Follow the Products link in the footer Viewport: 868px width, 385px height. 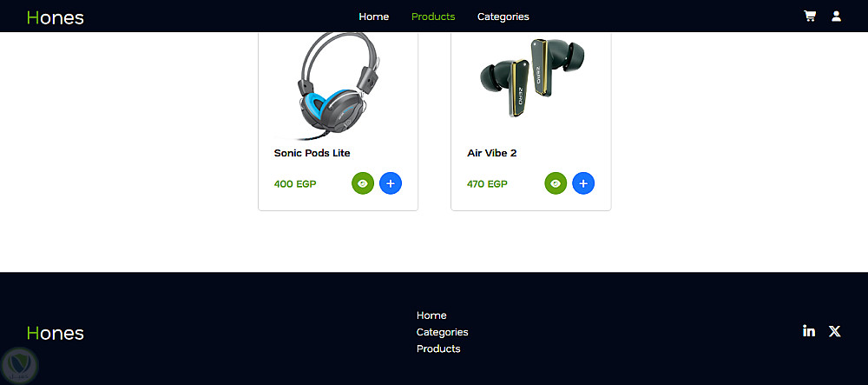point(438,348)
